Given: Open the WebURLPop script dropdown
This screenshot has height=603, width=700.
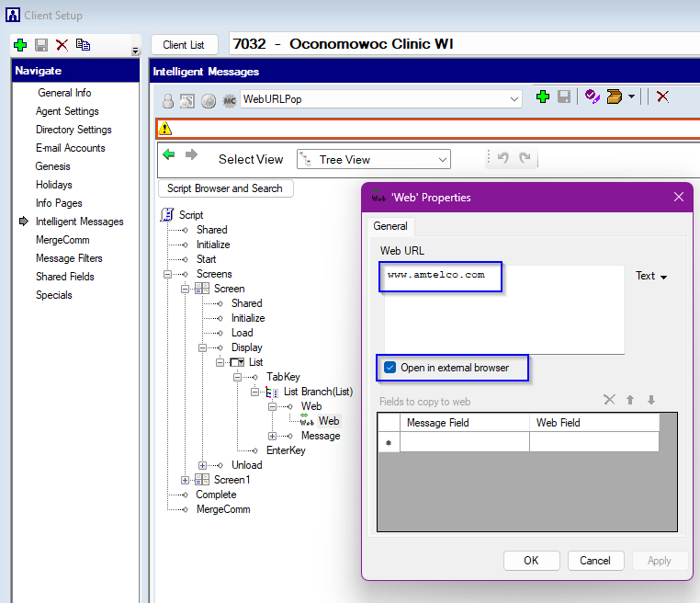Looking at the screenshot, I should pos(514,99).
